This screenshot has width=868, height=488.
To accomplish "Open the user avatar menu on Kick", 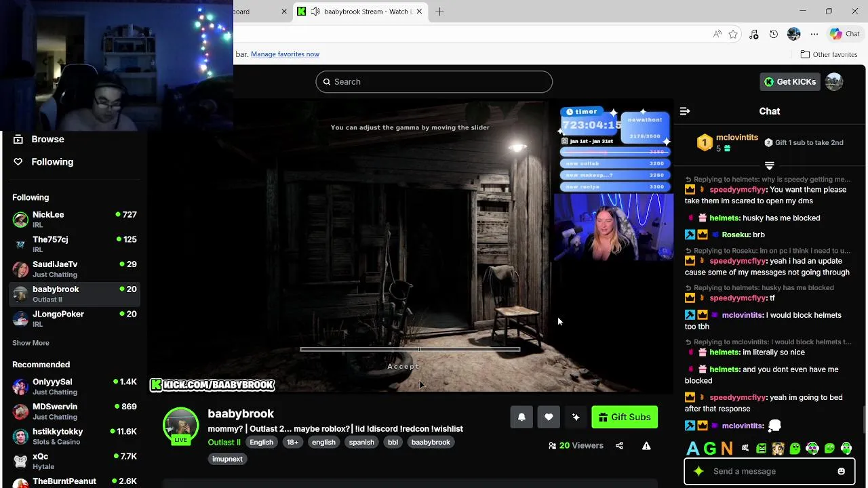I will [834, 82].
